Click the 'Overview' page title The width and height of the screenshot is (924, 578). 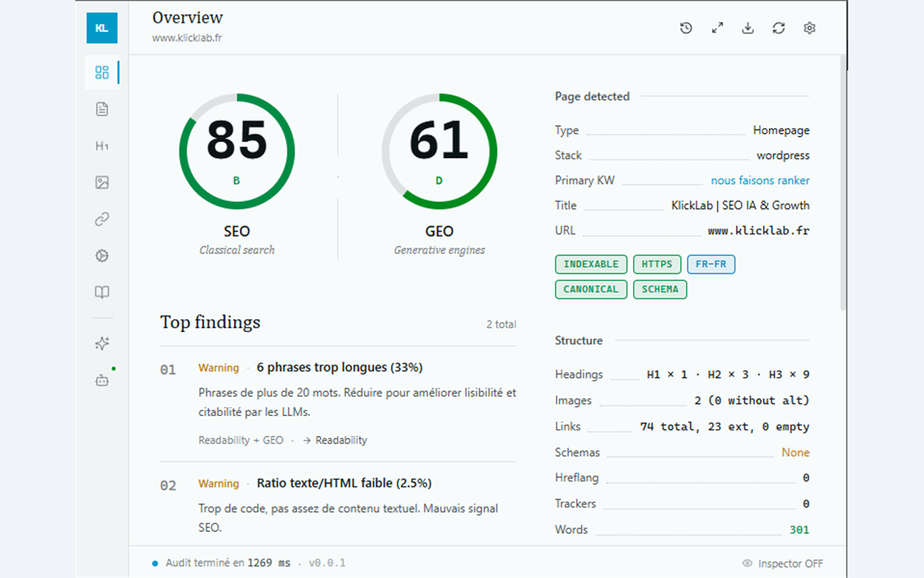[x=188, y=17]
